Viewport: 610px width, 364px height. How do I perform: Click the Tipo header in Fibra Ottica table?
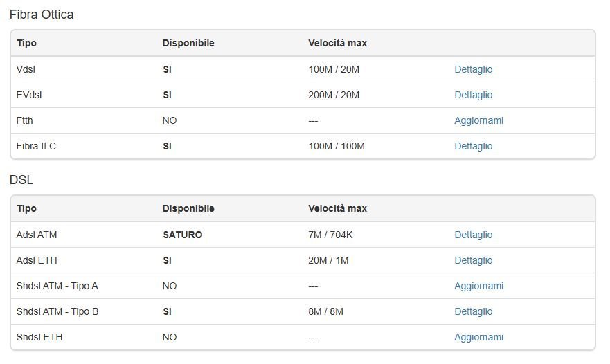(x=27, y=43)
